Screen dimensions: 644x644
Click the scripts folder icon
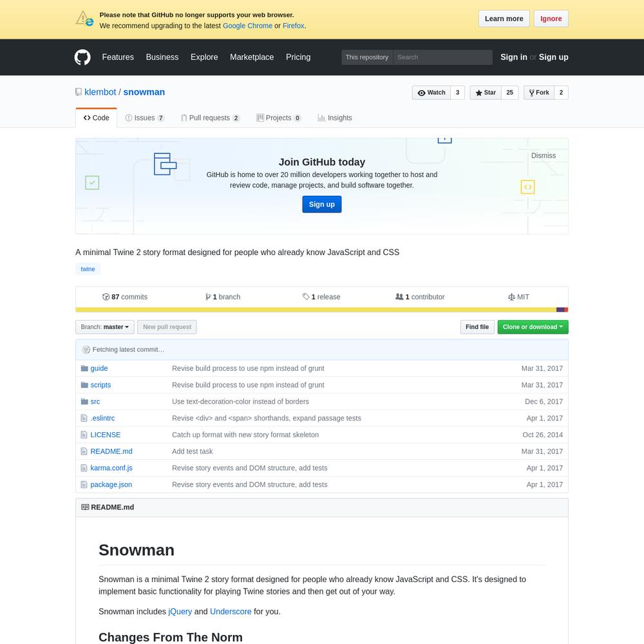tap(84, 385)
